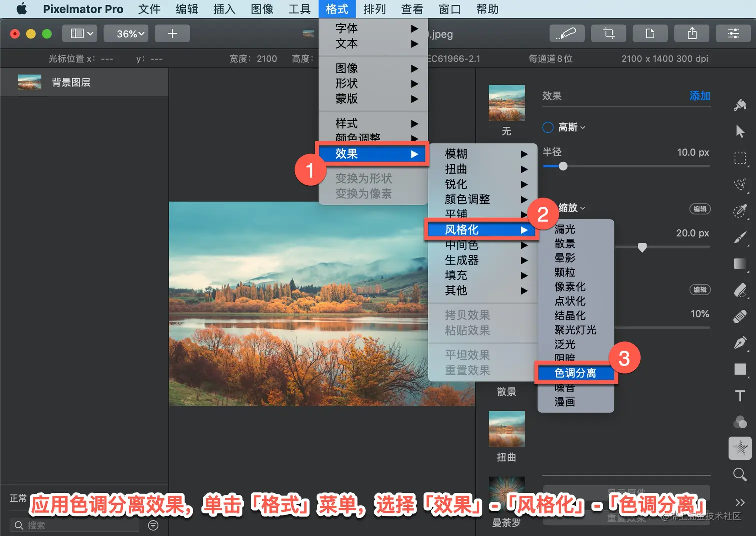Open the 排列 menu

pyautogui.click(x=375, y=9)
